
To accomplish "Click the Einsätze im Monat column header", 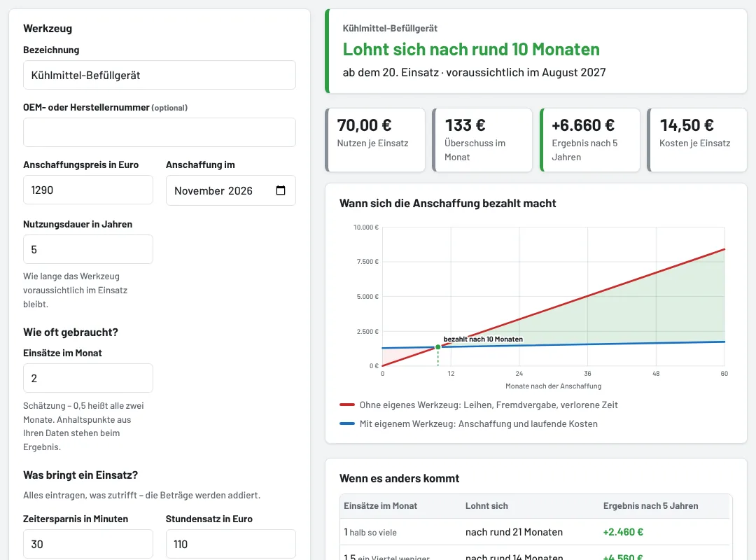I will coord(380,506).
